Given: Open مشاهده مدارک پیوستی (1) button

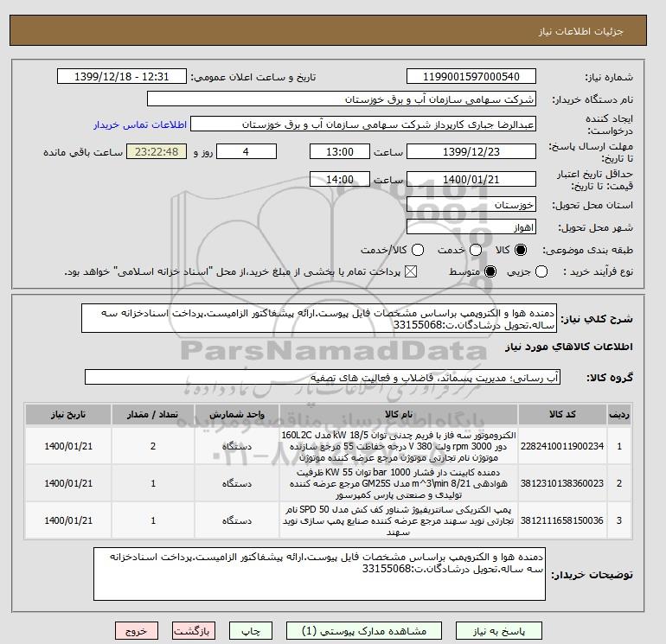Looking at the screenshot, I should point(364,631).
